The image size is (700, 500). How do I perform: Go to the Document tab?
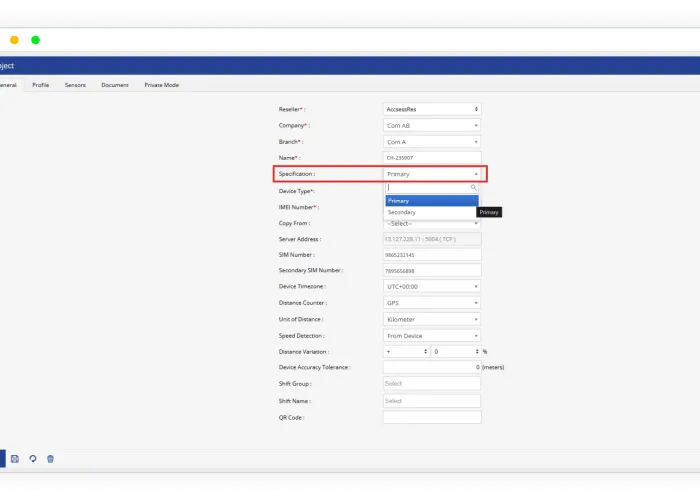tap(114, 85)
